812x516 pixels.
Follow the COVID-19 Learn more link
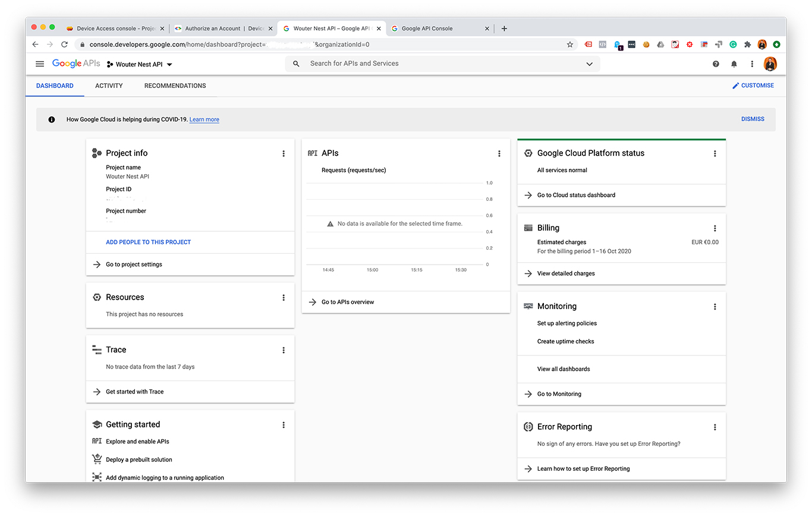(204, 119)
